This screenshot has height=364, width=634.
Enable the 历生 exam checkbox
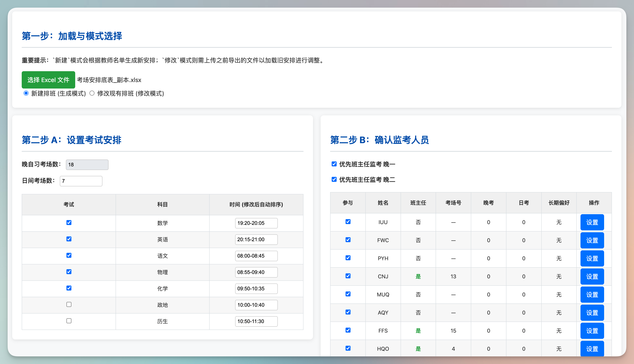69,321
